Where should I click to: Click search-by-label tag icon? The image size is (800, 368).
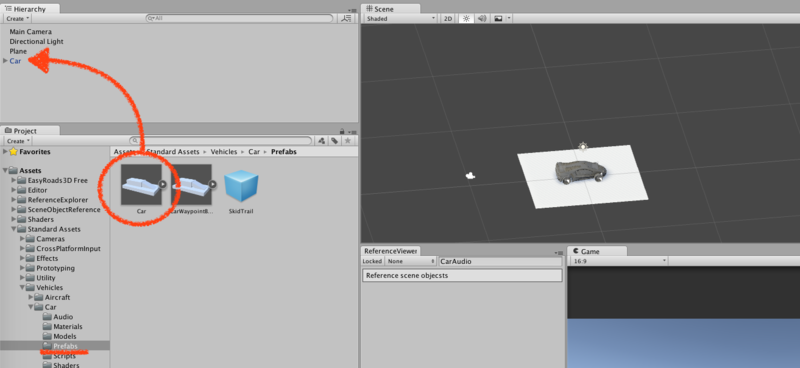tap(335, 141)
